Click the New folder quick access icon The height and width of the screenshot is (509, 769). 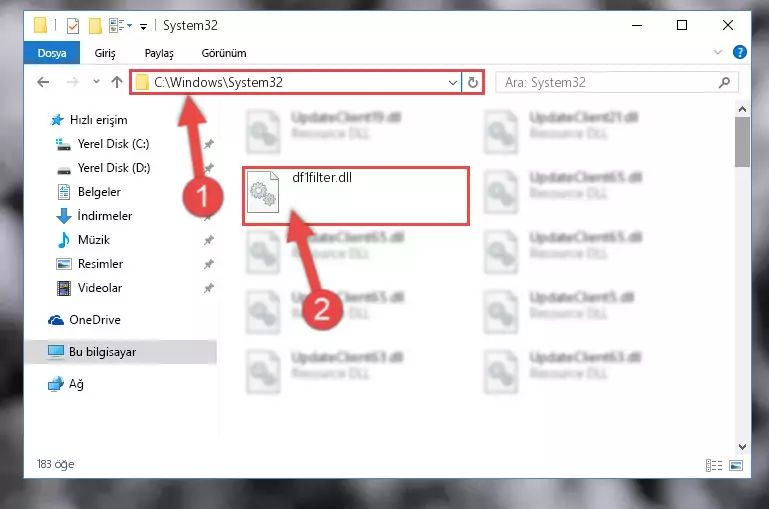pos(95,25)
